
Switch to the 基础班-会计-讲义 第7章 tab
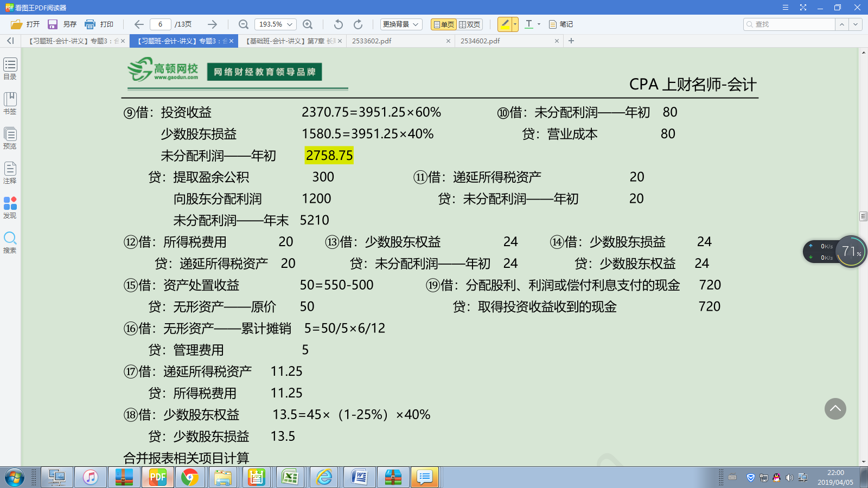(x=291, y=41)
